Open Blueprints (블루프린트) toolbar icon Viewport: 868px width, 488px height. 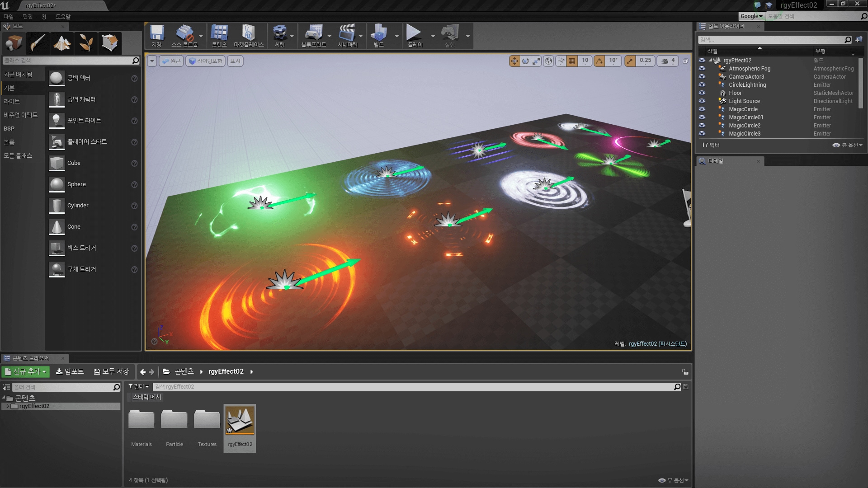[314, 36]
